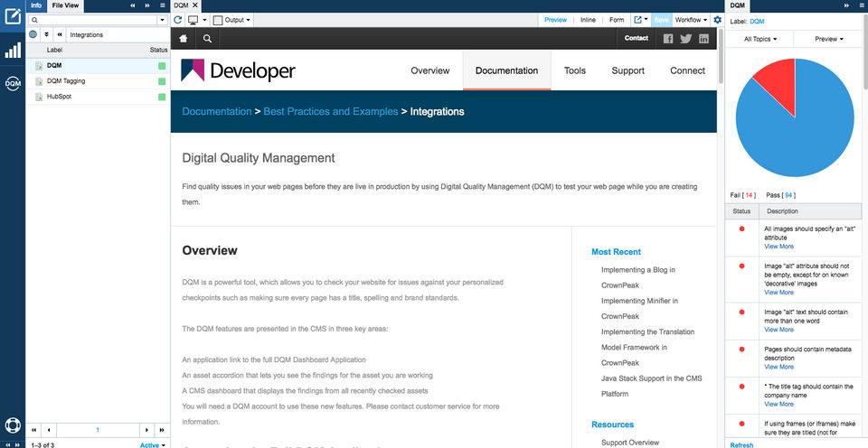Viewport: 868px width, 448px height.
Task: Open dropdown arrow next to monitor icon
Action: [x=204, y=20]
